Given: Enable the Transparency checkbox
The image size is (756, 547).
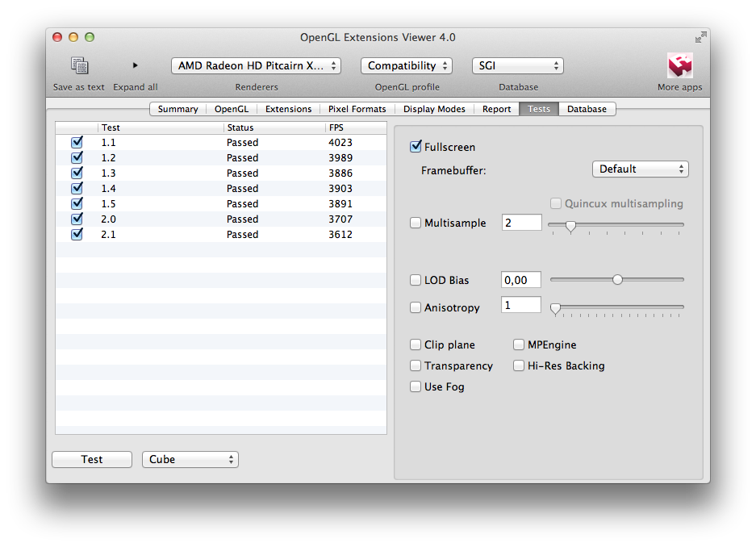Looking at the screenshot, I should (x=416, y=365).
